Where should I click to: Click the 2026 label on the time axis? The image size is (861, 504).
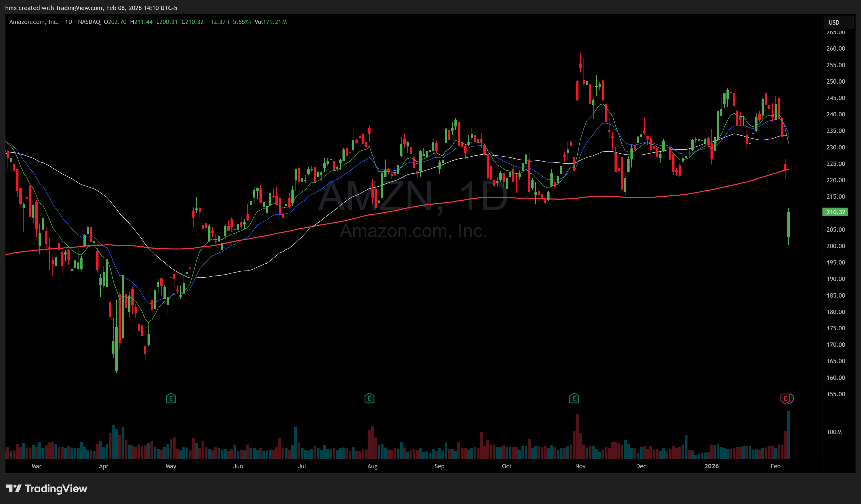(x=711, y=466)
